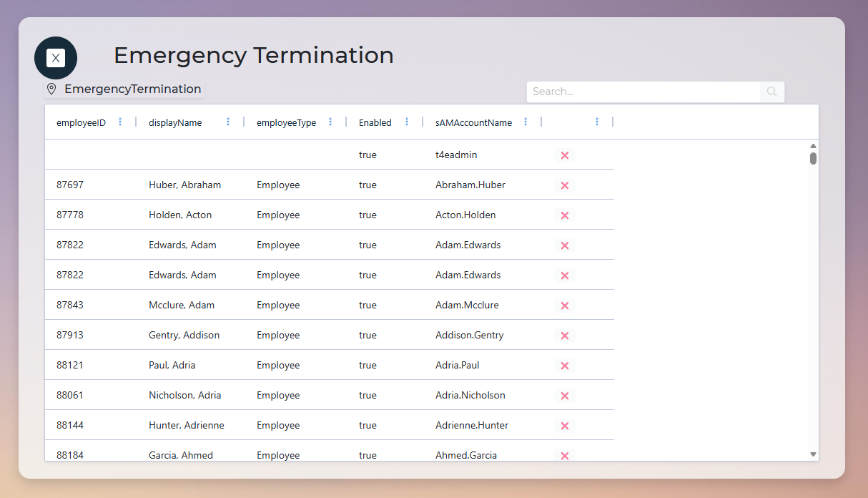Screen dimensions: 868x498
Task: Click the Emergency Termination title
Action: tap(253, 55)
